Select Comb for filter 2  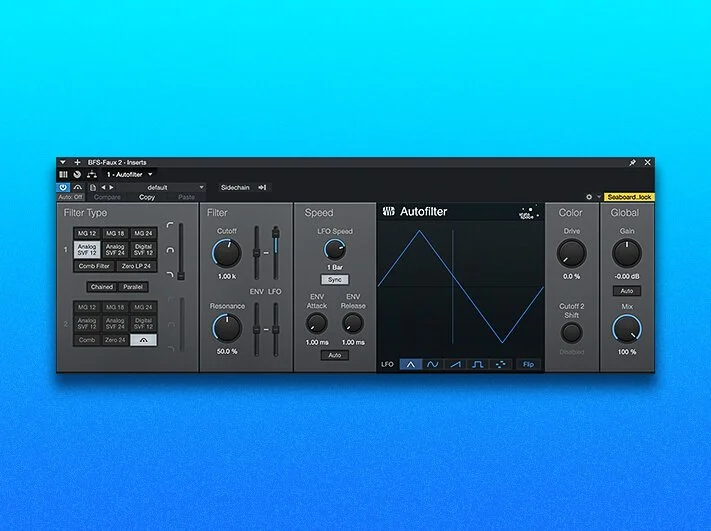[87, 340]
